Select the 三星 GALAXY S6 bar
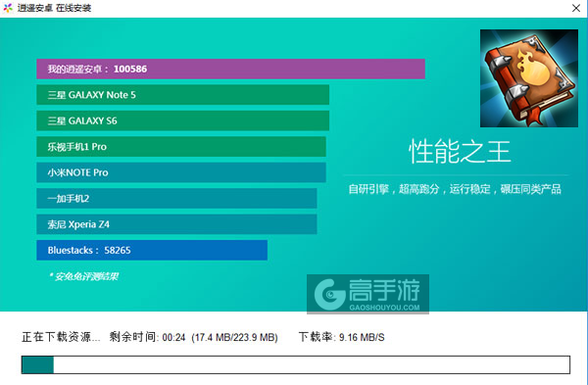The height and width of the screenshot is (385, 588). tap(182, 120)
